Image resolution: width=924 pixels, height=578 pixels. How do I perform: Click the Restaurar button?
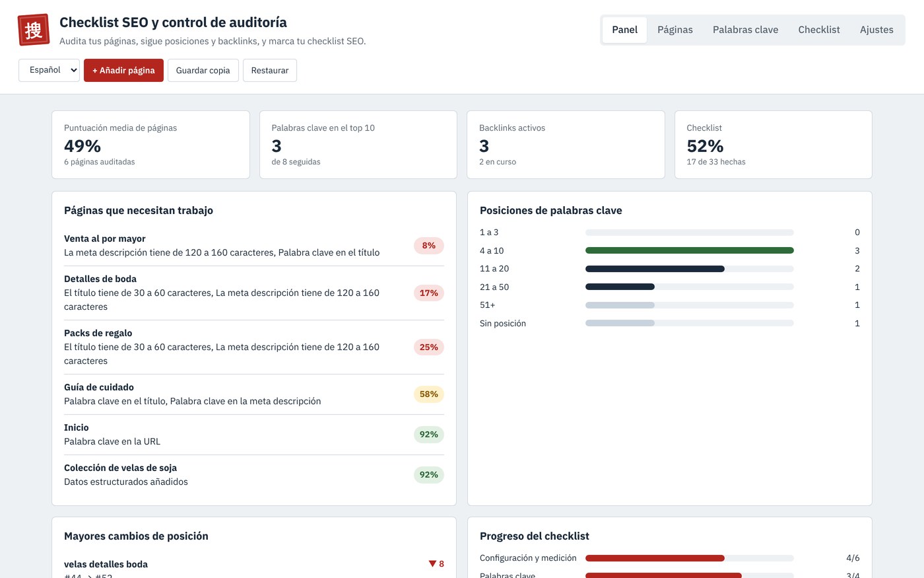pyautogui.click(x=270, y=70)
